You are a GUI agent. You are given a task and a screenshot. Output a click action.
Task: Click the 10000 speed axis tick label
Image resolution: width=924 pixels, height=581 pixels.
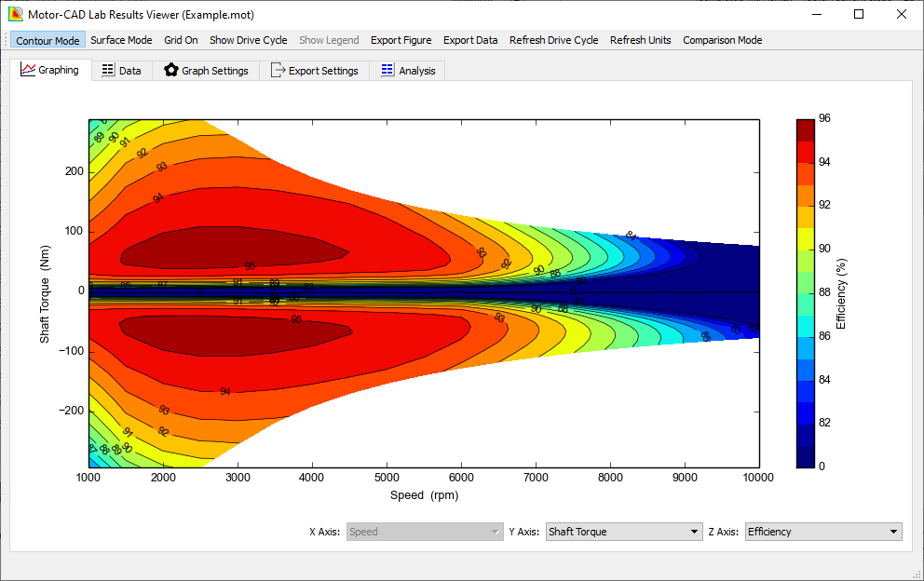(x=758, y=478)
